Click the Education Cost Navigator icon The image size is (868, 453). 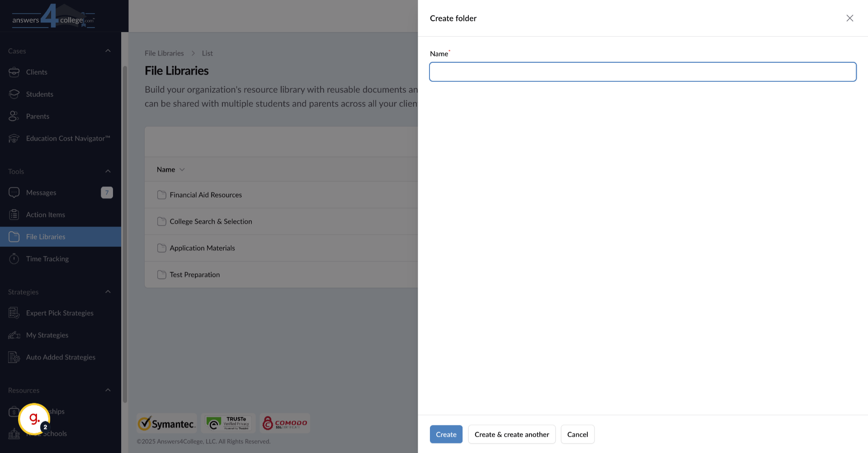[14, 139]
